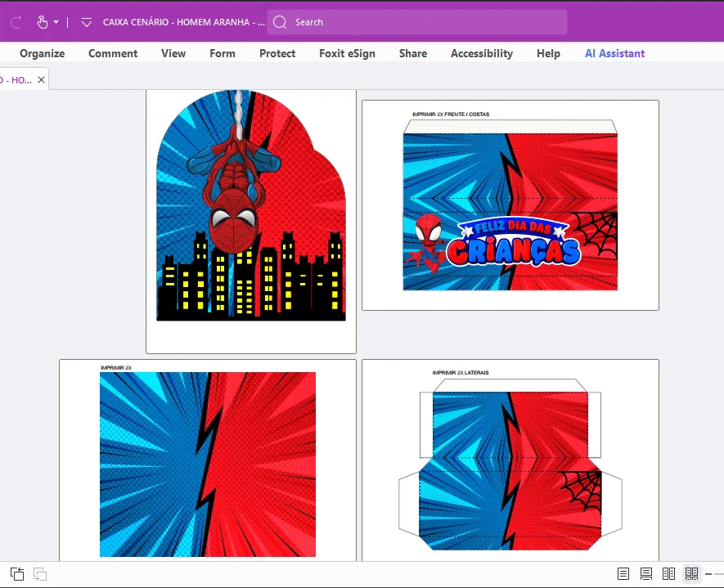Open the Form ribbon tab
Screen dimensions: 724x588
pos(222,53)
